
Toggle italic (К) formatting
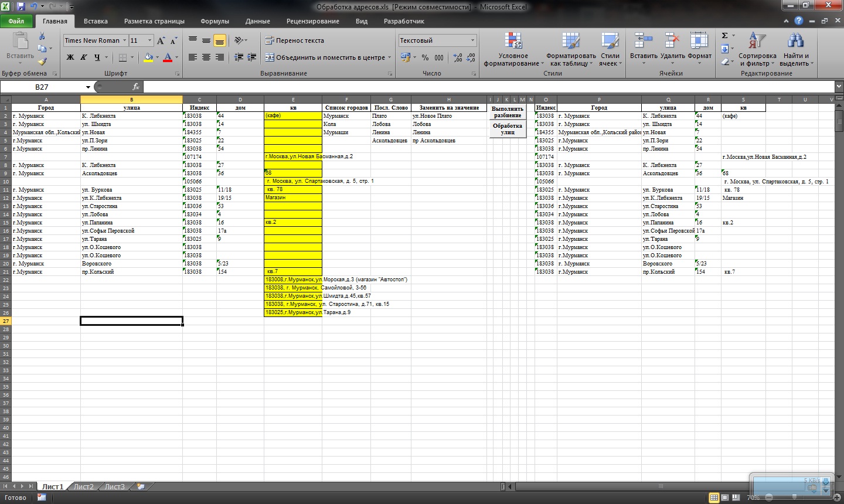pyautogui.click(x=83, y=57)
